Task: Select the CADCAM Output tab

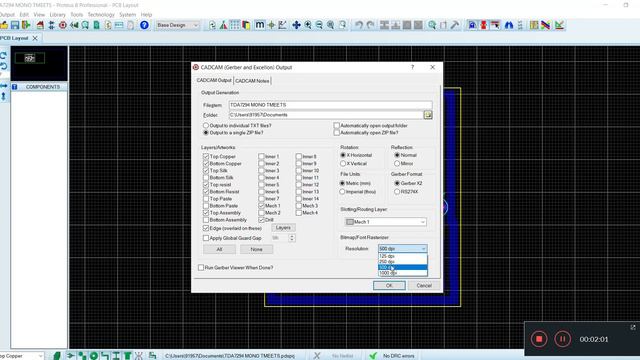Action: click(214, 80)
